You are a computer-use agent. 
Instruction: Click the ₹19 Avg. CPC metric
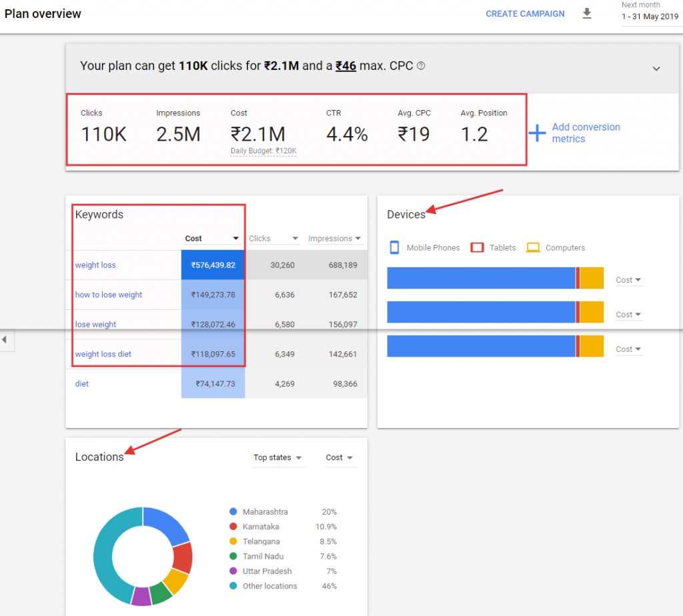[x=414, y=134]
